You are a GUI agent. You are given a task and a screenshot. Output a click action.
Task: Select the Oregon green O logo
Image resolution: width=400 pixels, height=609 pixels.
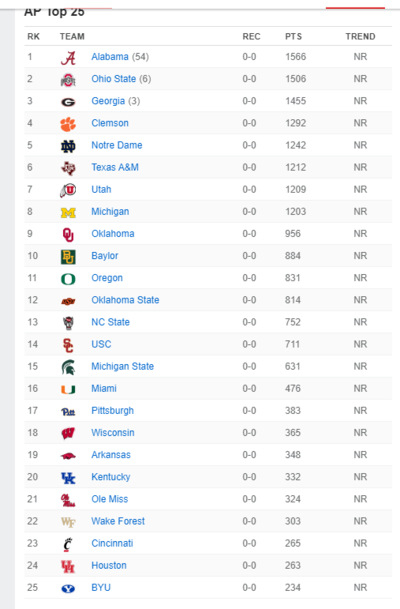(68, 279)
